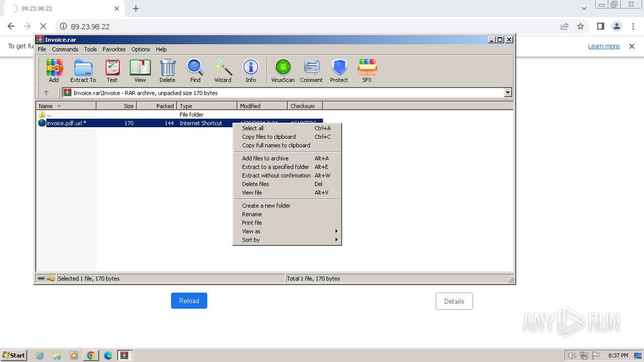644x362 pixels.
Task: Choose Print file from context menu
Action: pos(287,223)
